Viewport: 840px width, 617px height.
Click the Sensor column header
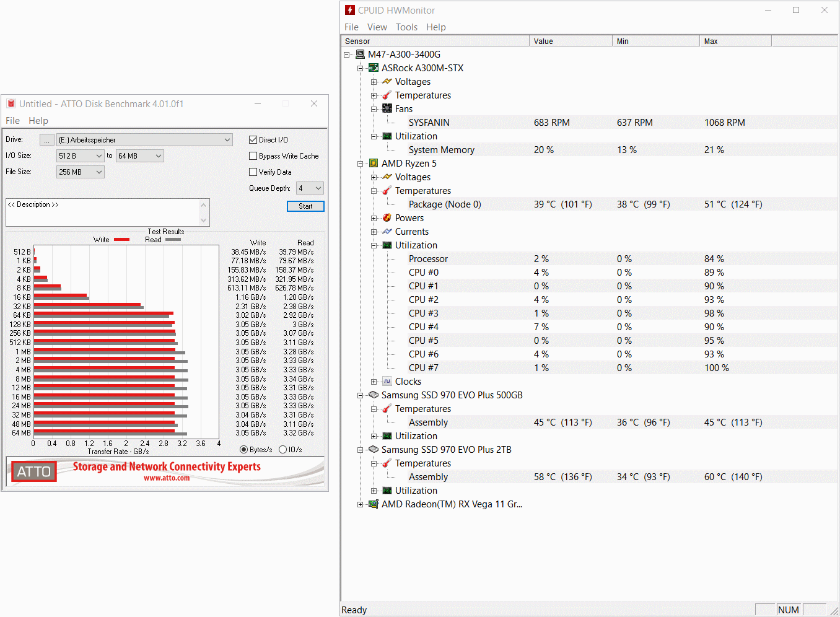click(435, 41)
